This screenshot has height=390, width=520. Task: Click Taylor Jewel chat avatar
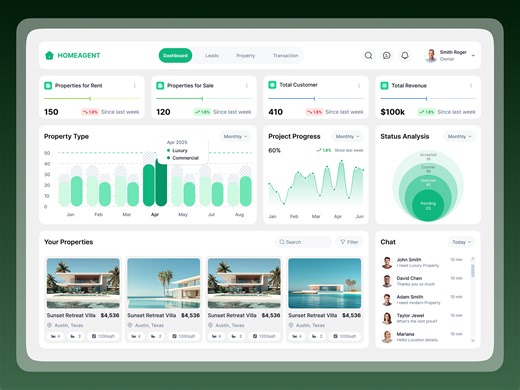coord(387,318)
